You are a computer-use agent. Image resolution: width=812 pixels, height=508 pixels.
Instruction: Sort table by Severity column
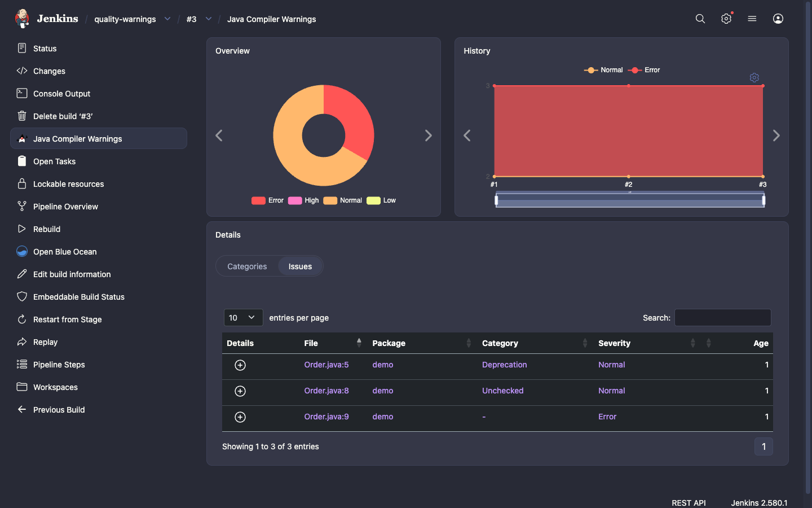pos(647,343)
